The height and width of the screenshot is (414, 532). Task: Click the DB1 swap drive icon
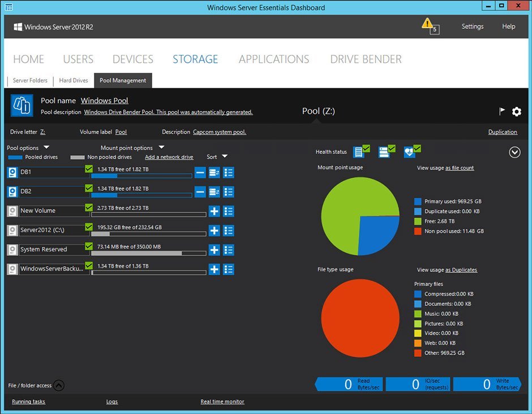[x=214, y=173]
